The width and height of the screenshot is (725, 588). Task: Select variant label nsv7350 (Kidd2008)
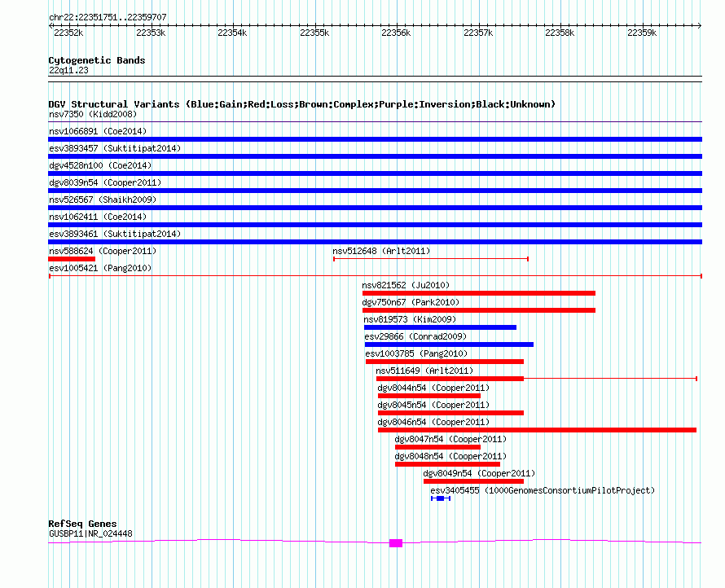click(x=93, y=114)
